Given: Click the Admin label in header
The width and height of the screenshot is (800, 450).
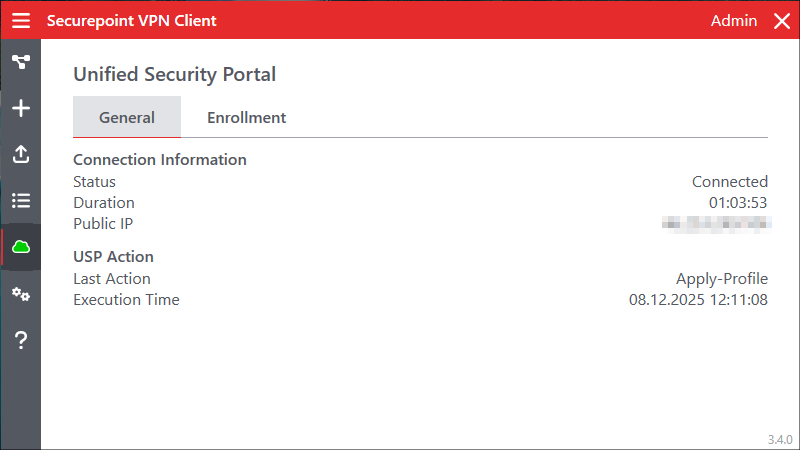Looking at the screenshot, I should [x=734, y=21].
